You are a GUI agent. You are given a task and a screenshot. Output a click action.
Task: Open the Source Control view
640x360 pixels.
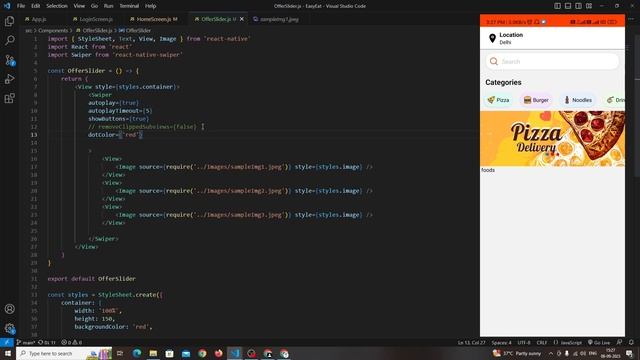pos(9,60)
